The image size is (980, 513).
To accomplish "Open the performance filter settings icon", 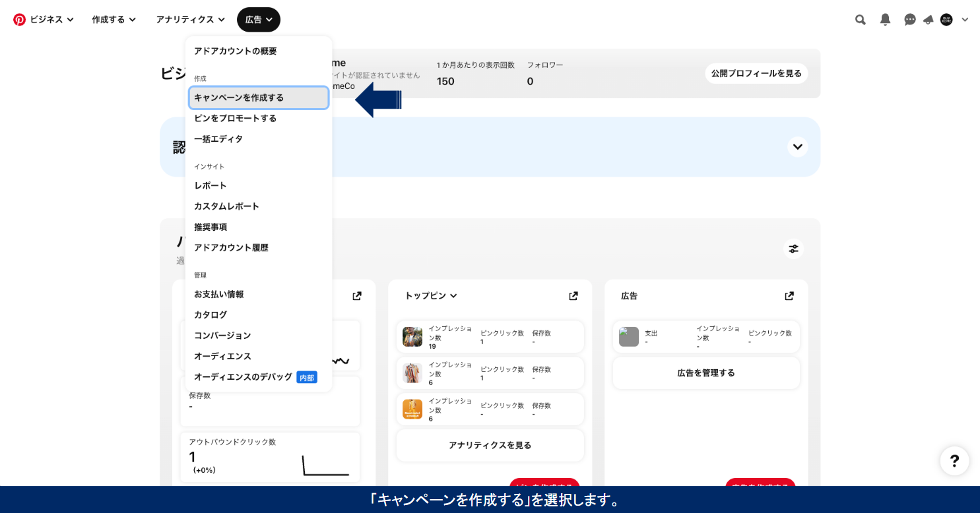I will tap(793, 249).
